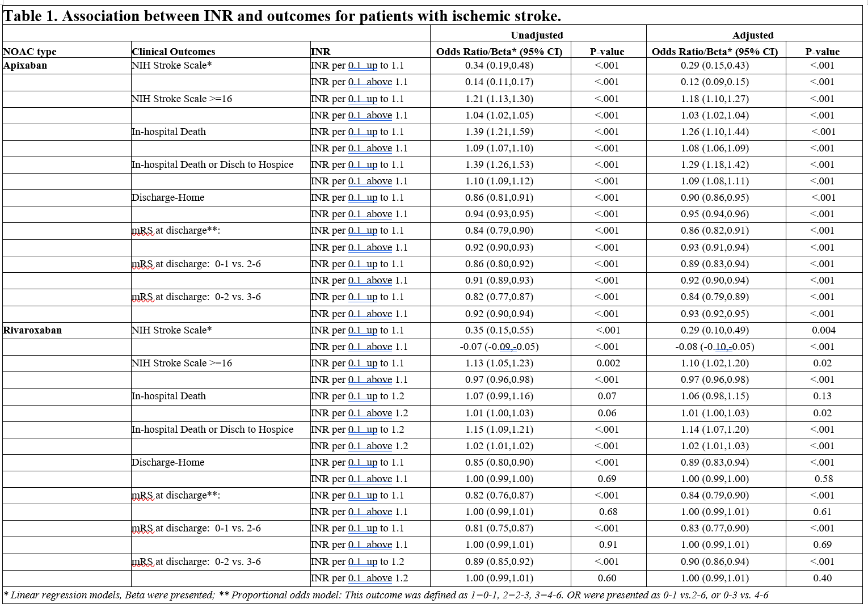This screenshot has height=608, width=868.
Task: Click the P-value 0.91 cell
Action: (x=608, y=544)
